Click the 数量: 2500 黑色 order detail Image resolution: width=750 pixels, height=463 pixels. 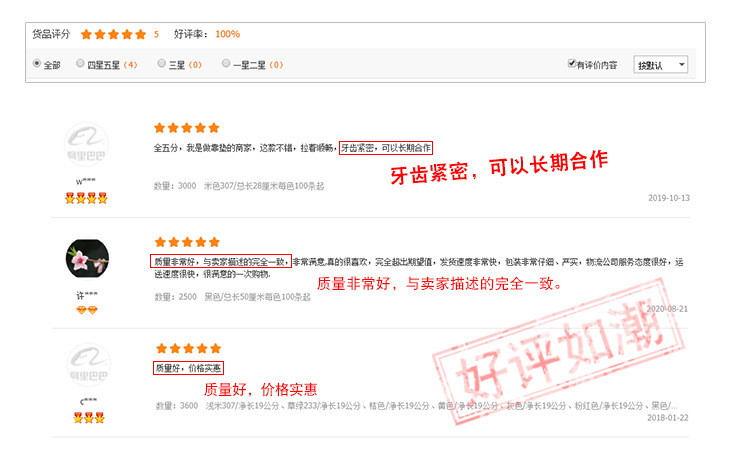(232, 297)
